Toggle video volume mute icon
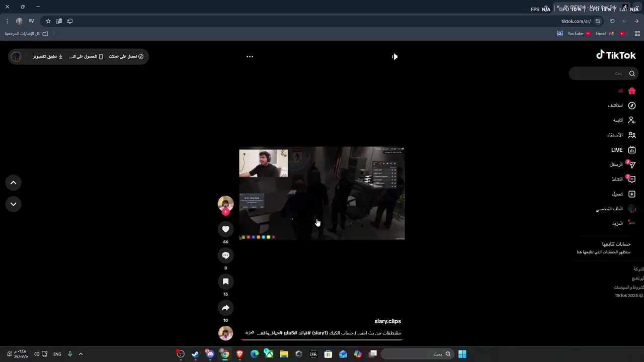The image size is (644, 362). tap(394, 56)
